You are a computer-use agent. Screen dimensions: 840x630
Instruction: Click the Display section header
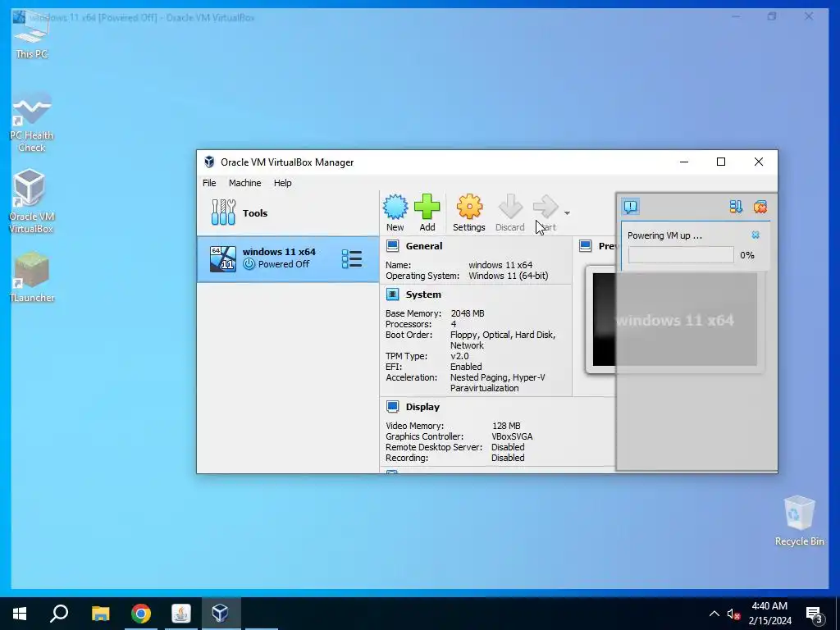pos(422,407)
